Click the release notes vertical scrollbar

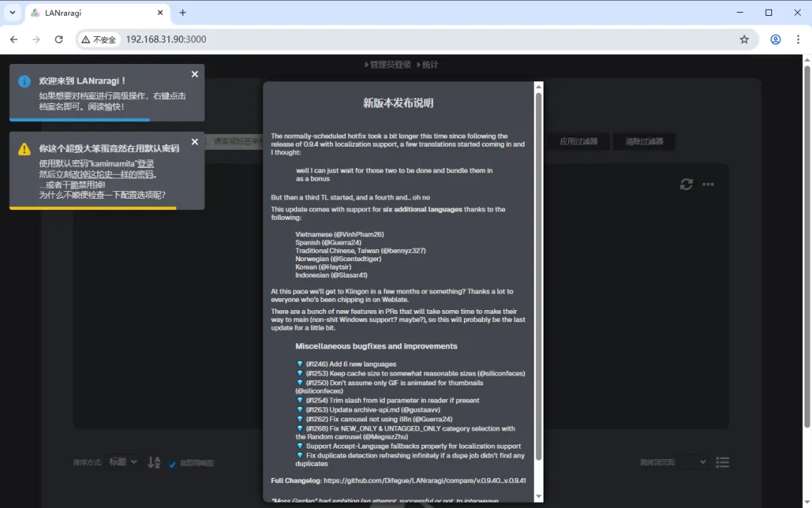tap(538, 226)
